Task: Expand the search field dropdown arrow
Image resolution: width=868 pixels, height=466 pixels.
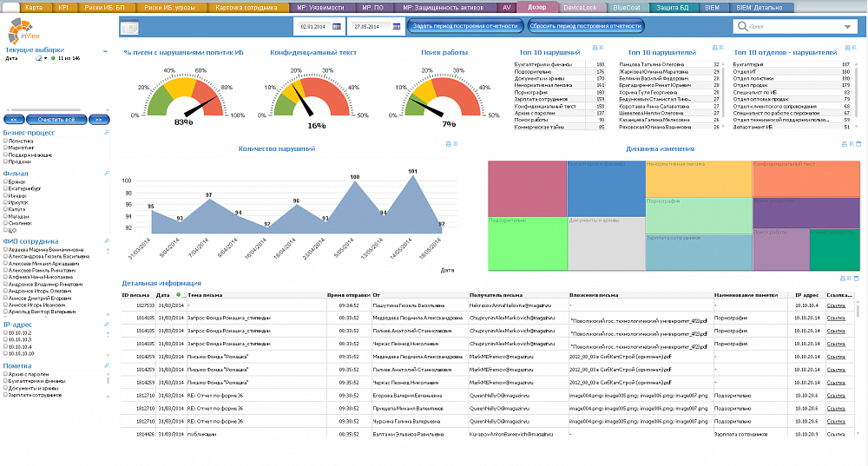Action: tap(847, 27)
